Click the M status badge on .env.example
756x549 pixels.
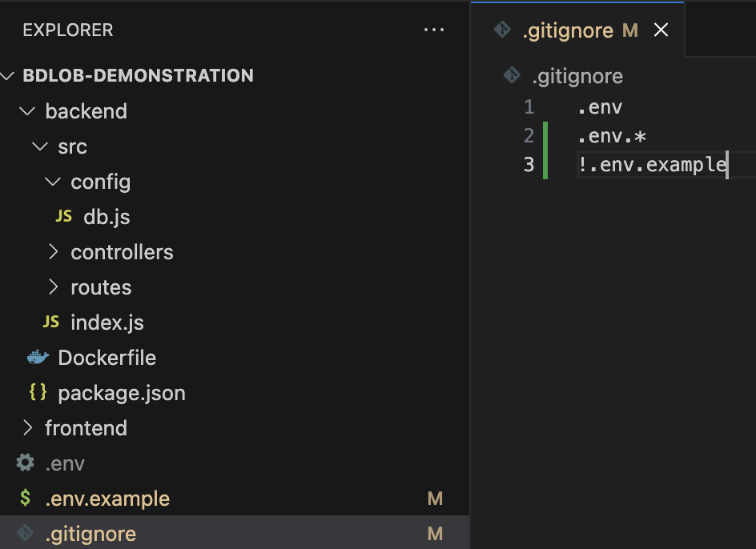pos(435,499)
